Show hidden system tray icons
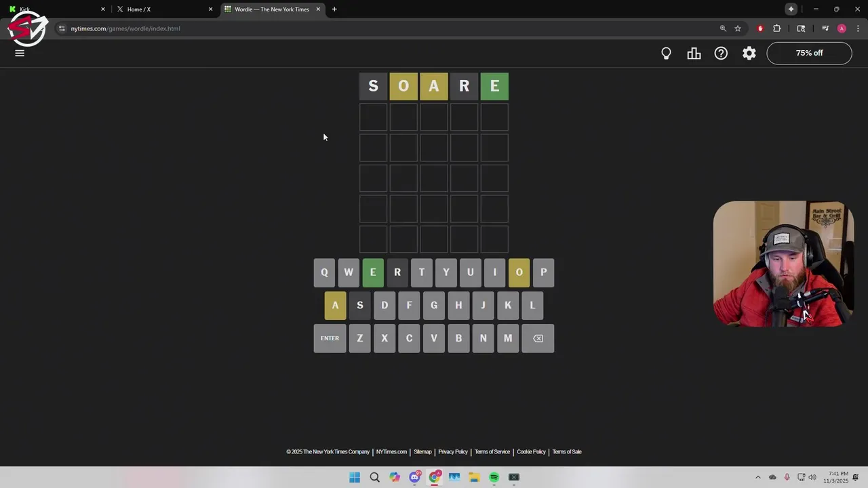The height and width of the screenshot is (488, 868). click(x=758, y=477)
